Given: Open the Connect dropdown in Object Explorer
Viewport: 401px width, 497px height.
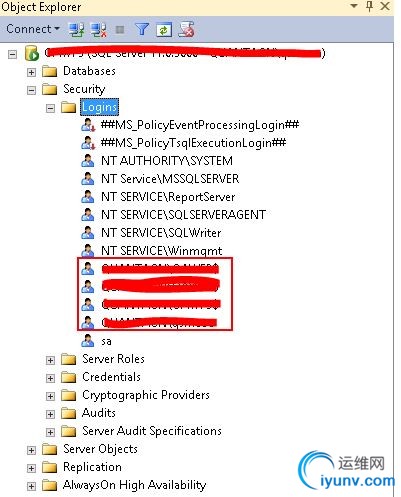Looking at the screenshot, I should tap(33, 29).
